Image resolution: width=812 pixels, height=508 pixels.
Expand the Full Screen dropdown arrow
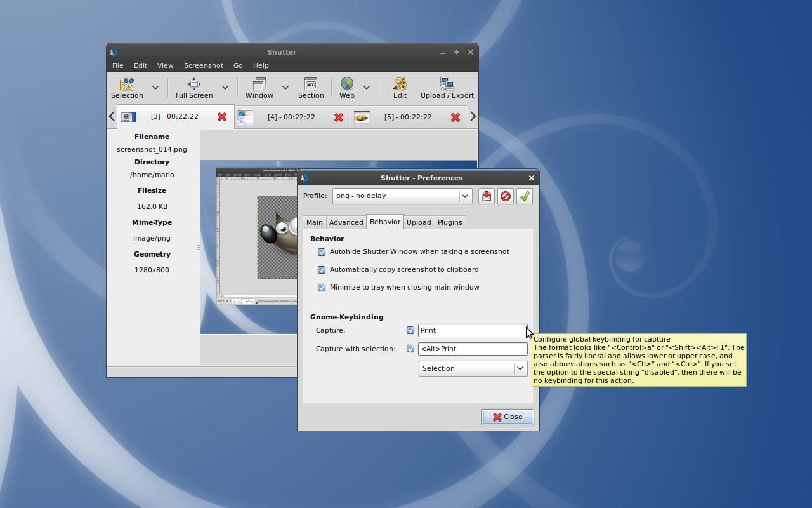(x=225, y=88)
